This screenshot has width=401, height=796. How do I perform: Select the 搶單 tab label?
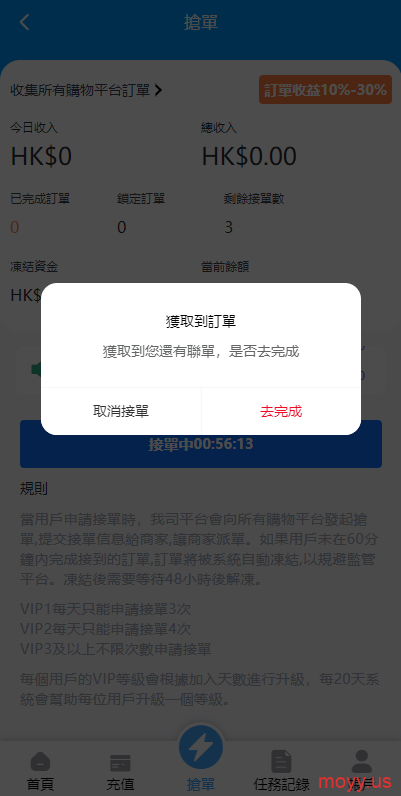coord(200,784)
